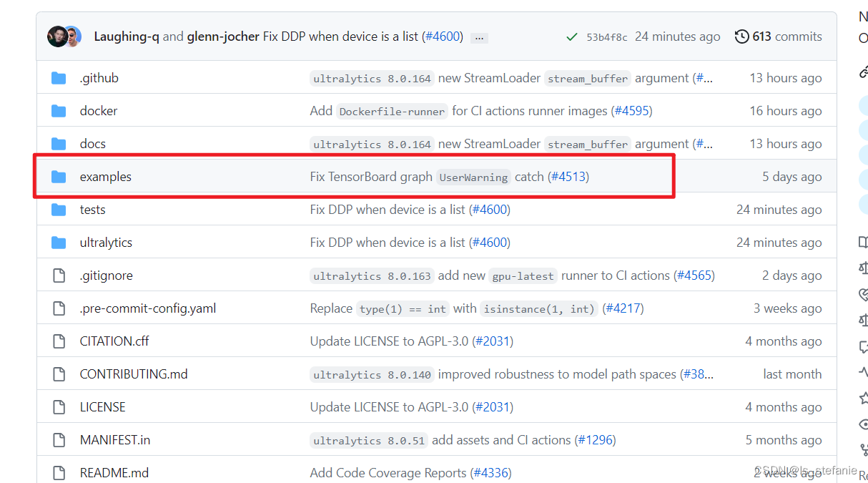Open the README.md file

114,473
